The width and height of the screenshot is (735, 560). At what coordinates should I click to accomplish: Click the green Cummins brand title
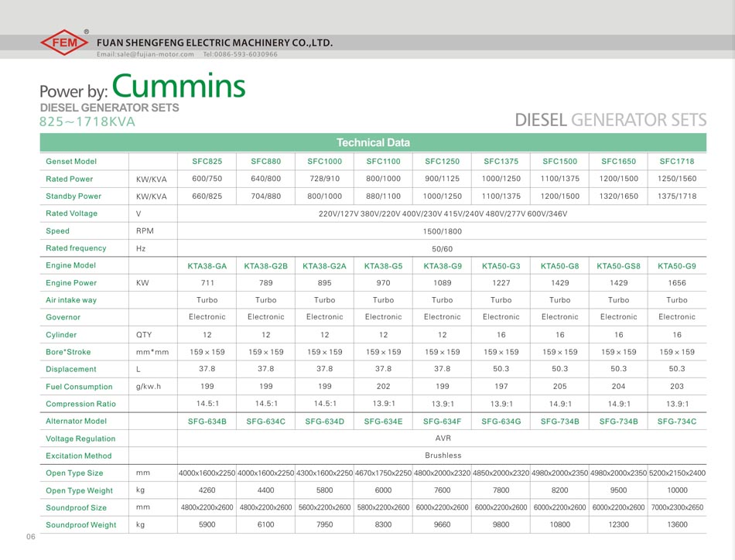tap(179, 86)
